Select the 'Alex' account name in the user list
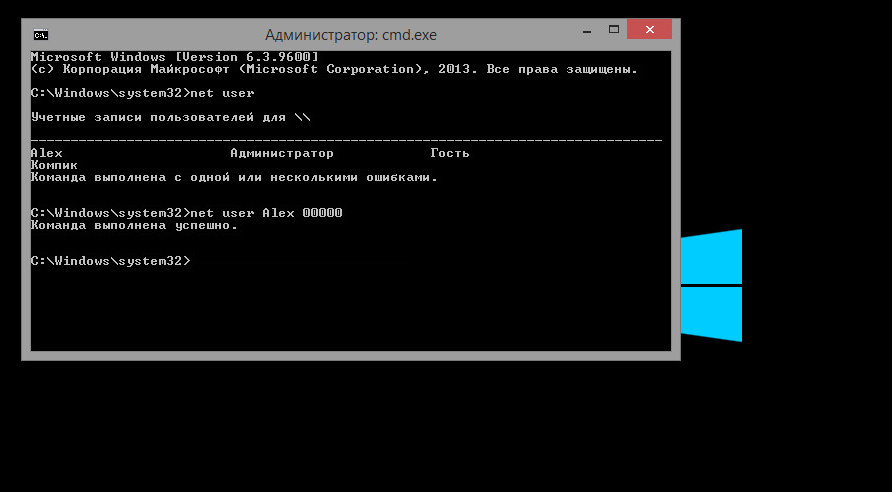This screenshot has height=492, width=892. coord(47,153)
